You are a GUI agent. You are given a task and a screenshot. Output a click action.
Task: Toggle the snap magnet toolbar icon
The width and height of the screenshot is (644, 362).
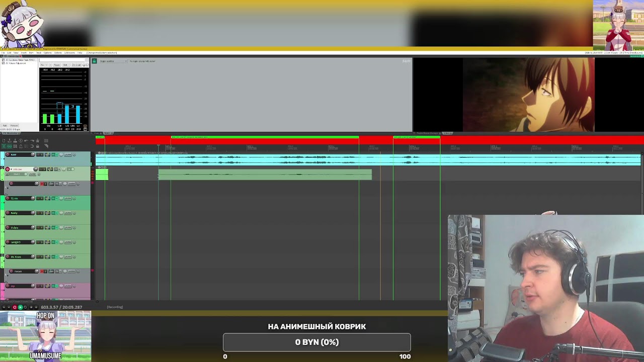click(32, 146)
